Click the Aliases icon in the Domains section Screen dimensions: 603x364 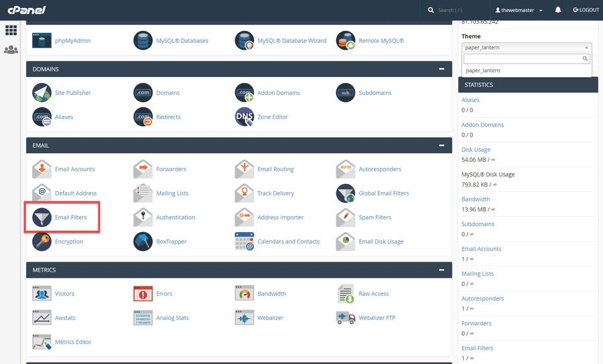pos(42,116)
